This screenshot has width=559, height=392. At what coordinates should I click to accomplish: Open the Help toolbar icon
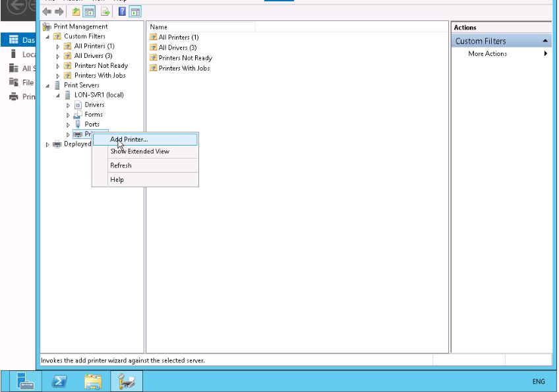coord(122,12)
